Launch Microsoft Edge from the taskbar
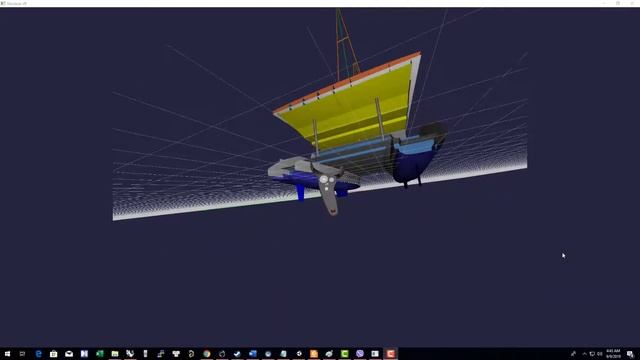The width and height of the screenshot is (640, 360). pos(38,353)
